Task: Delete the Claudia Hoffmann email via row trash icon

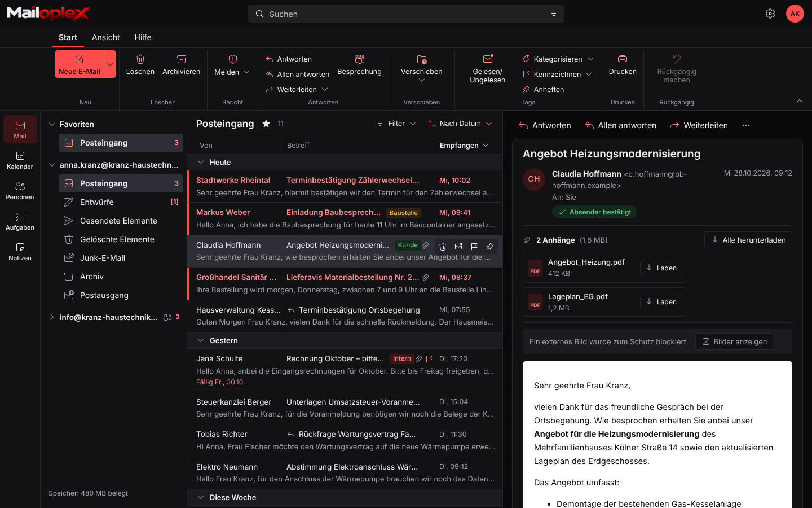Action: [x=443, y=246]
